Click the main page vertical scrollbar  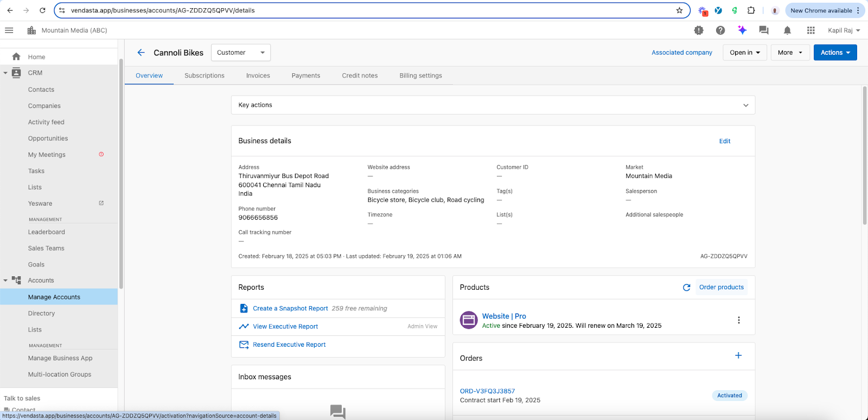(865, 155)
